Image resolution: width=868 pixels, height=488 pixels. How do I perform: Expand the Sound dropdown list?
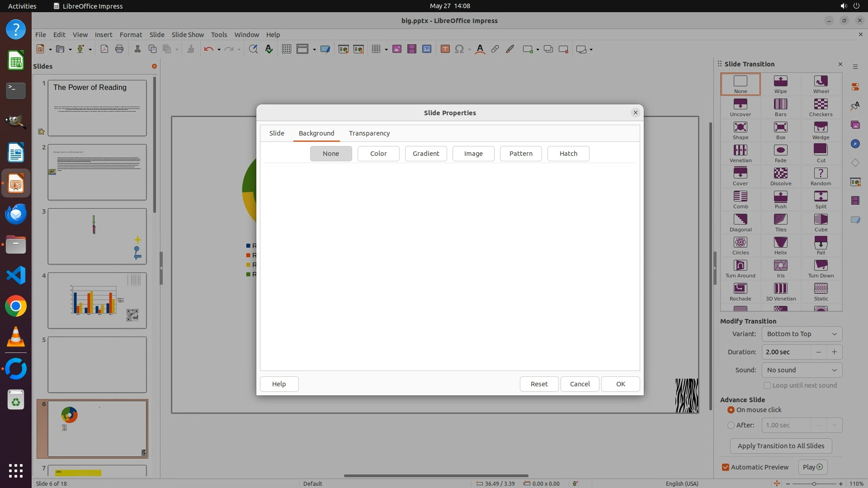pyautogui.click(x=802, y=370)
